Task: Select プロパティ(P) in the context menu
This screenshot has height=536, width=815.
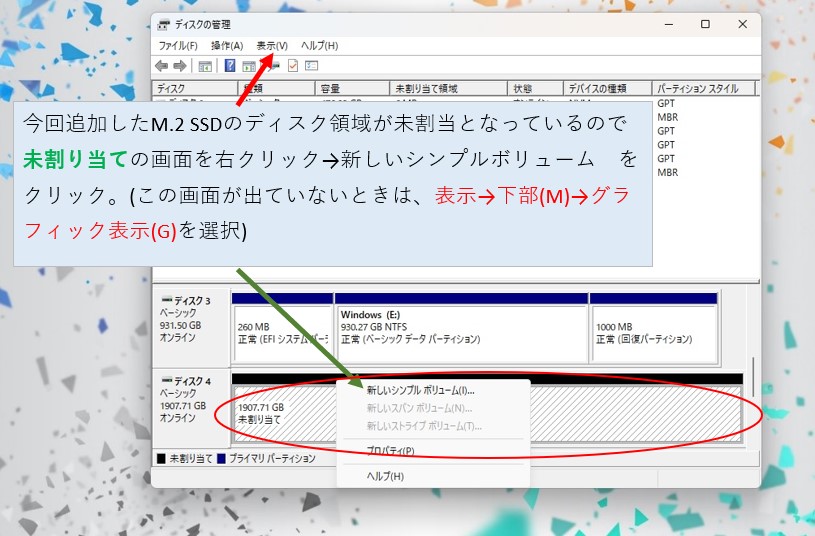Action: [x=390, y=451]
